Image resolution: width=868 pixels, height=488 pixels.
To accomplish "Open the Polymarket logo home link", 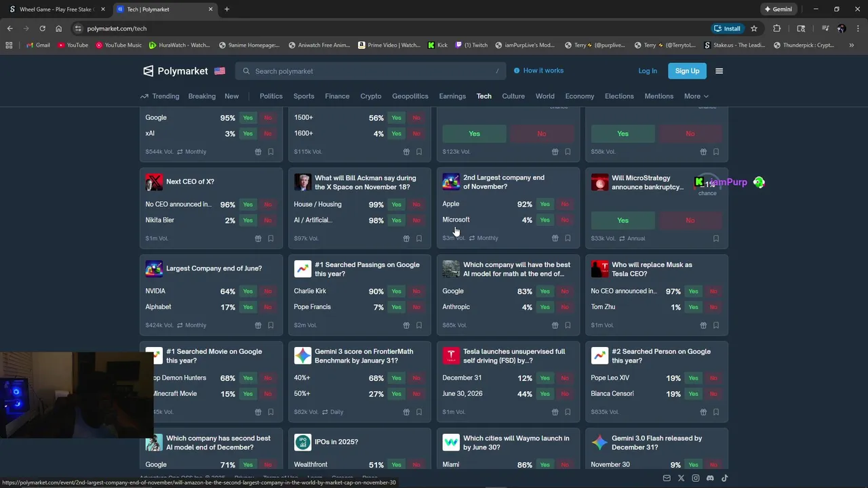I will (x=175, y=71).
